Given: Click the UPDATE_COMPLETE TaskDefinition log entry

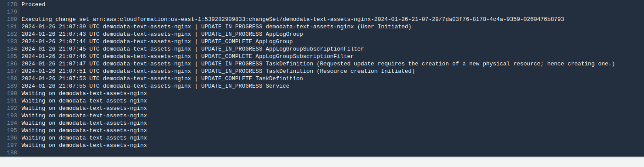Looking at the screenshot, I should pos(162,78).
